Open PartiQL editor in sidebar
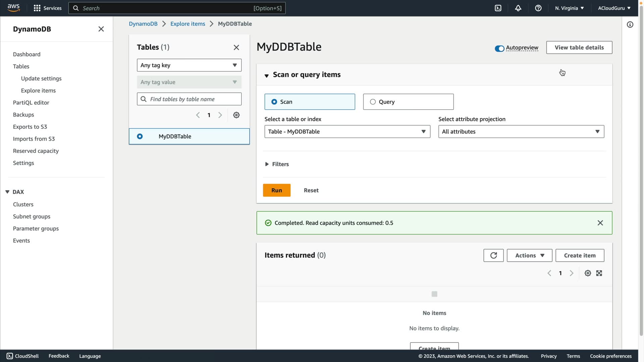This screenshot has width=644, height=362. [x=31, y=103]
